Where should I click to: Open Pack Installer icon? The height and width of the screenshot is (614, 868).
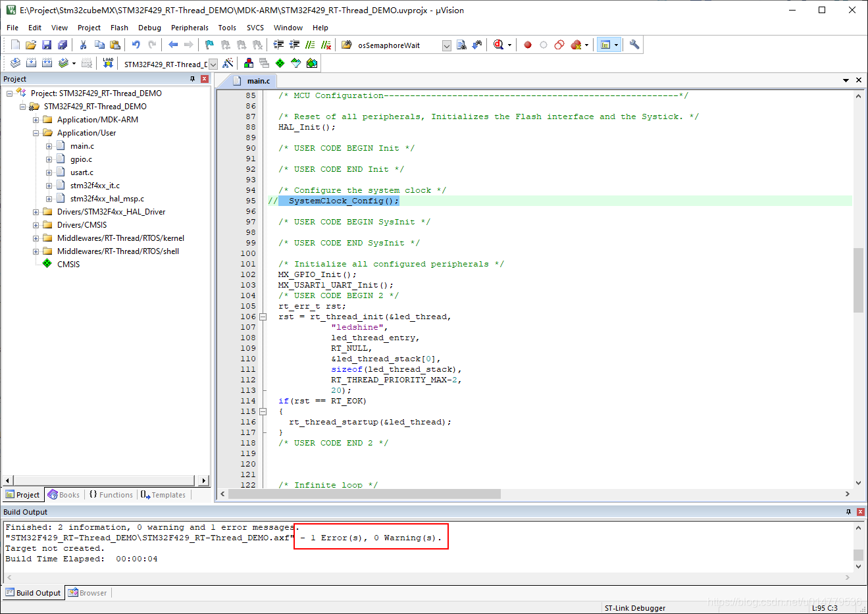pos(312,63)
